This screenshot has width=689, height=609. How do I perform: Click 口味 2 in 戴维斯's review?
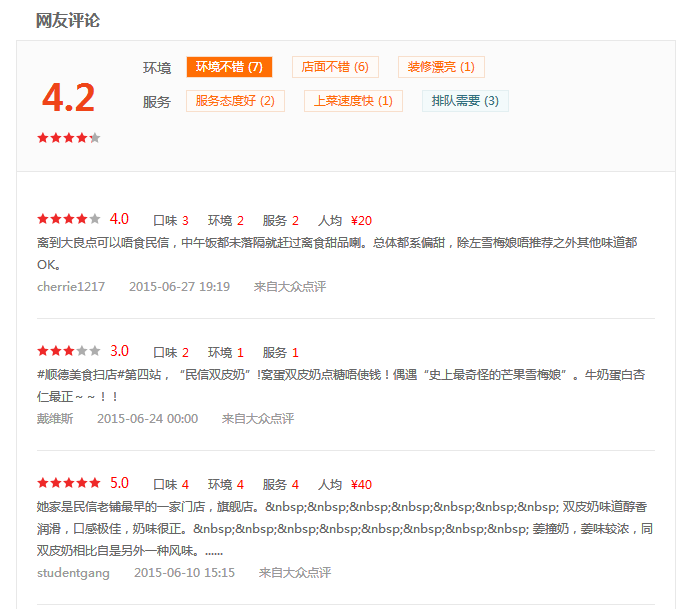click(171, 352)
